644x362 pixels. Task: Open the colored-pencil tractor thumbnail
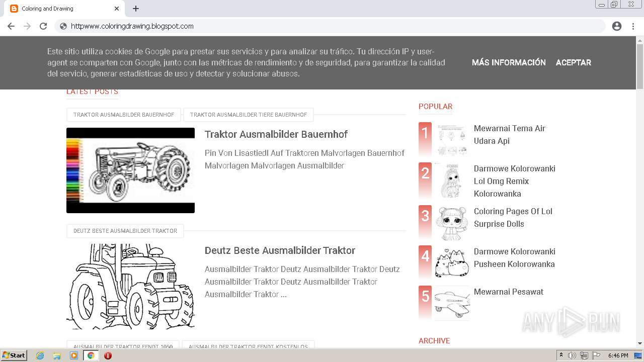coord(130,170)
